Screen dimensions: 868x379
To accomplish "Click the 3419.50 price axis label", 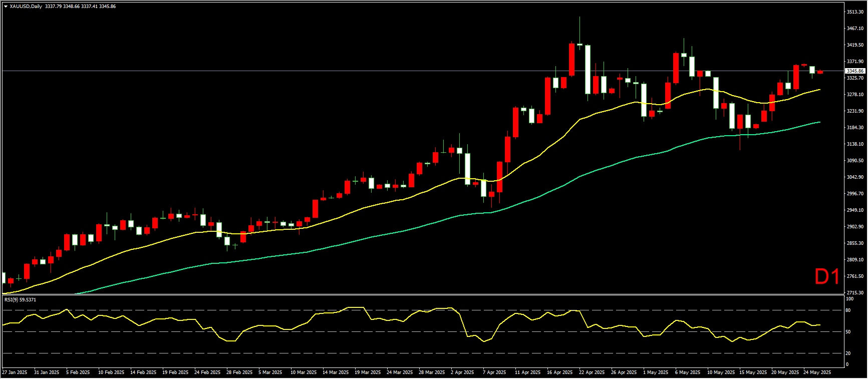I will pyautogui.click(x=855, y=45).
